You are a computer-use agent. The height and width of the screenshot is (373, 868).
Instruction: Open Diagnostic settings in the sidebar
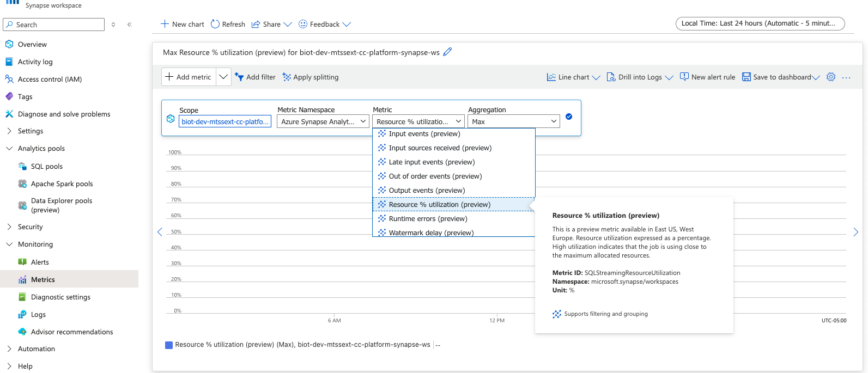pyautogui.click(x=60, y=297)
